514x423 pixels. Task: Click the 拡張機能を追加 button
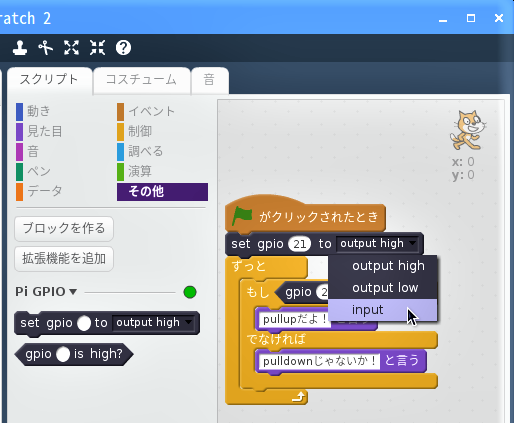64,259
